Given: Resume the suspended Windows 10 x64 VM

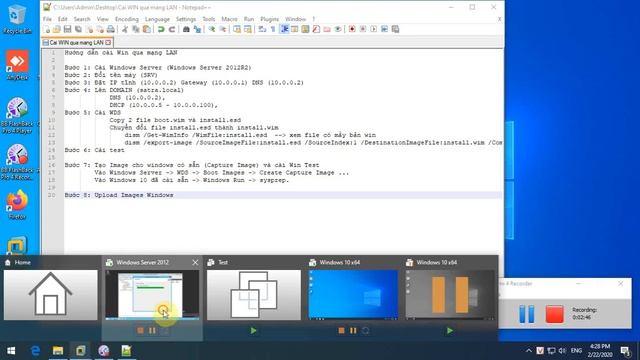Looking at the screenshot, I should tap(450, 331).
